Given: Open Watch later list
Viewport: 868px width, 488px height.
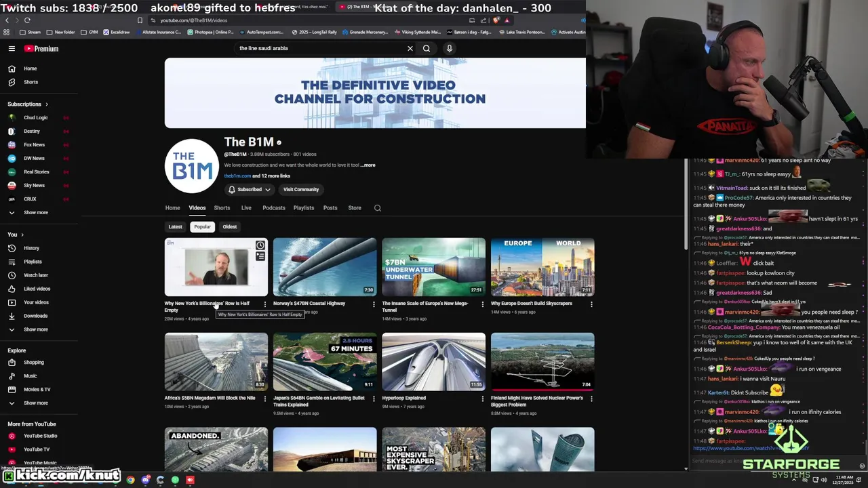Looking at the screenshot, I should click(x=35, y=275).
